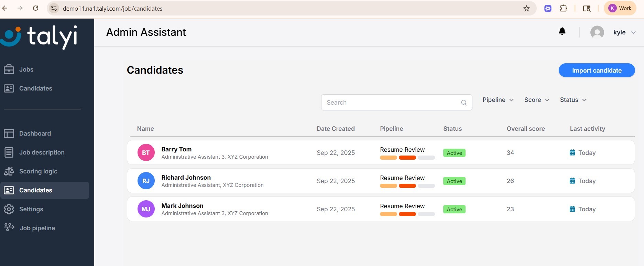Click the search magnifier icon
The width and height of the screenshot is (644, 266).
click(x=464, y=103)
